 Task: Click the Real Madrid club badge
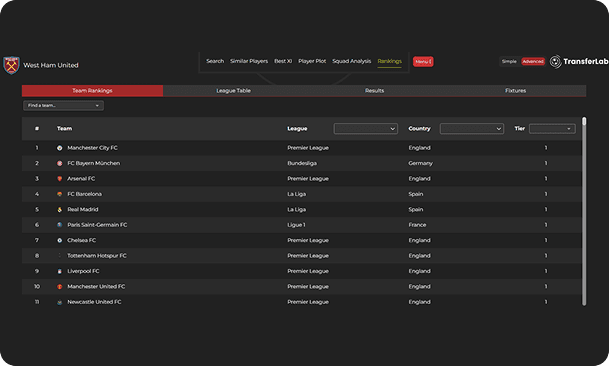point(59,210)
